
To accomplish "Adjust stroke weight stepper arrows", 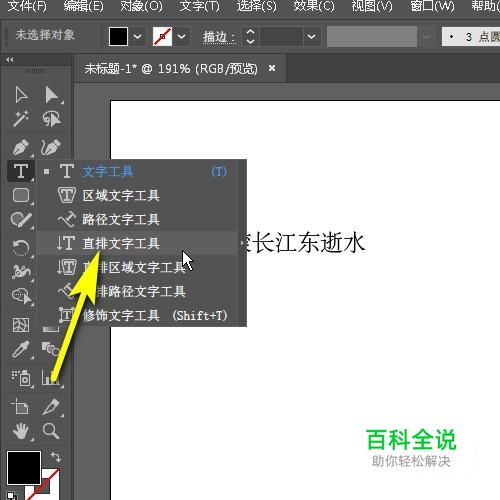I will (250, 37).
